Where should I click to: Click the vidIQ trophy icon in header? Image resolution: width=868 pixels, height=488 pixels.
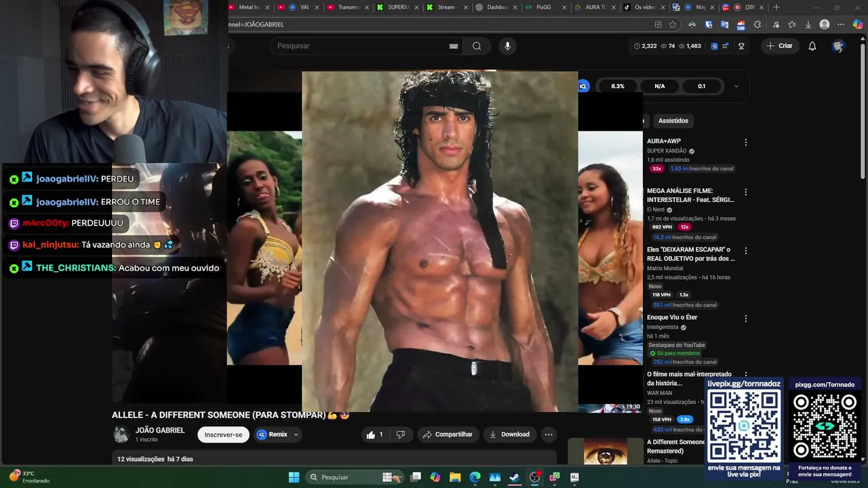click(741, 46)
